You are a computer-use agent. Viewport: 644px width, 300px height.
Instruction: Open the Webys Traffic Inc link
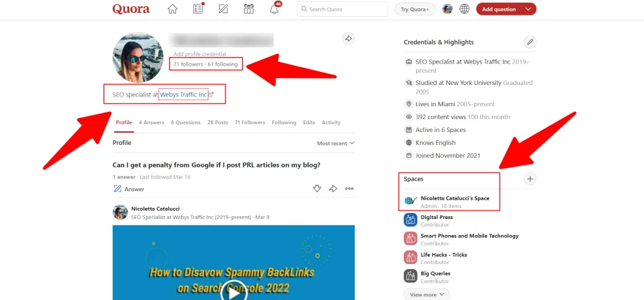click(184, 95)
